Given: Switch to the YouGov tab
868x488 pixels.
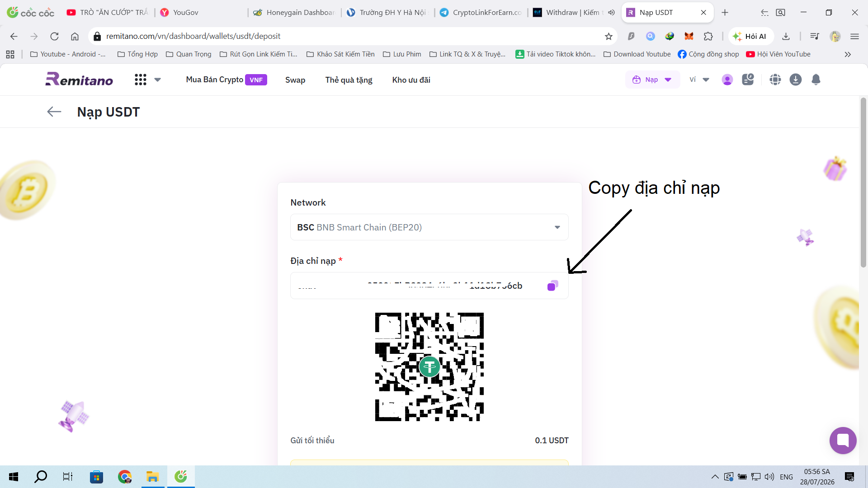Looking at the screenshot, I should coord(201,13).
